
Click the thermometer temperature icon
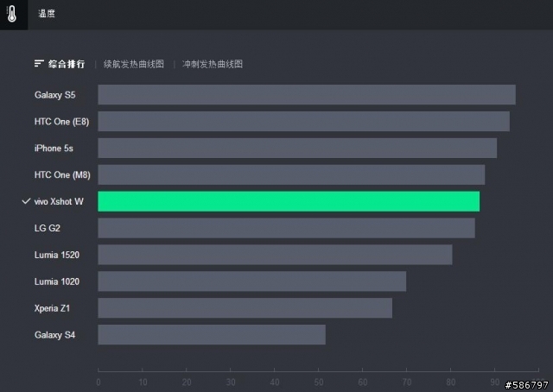[12, 14]
